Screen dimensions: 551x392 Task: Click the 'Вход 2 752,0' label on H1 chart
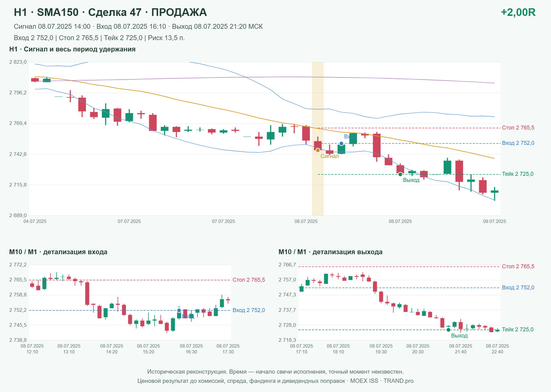pyautogui.click(x=518, y=143)
